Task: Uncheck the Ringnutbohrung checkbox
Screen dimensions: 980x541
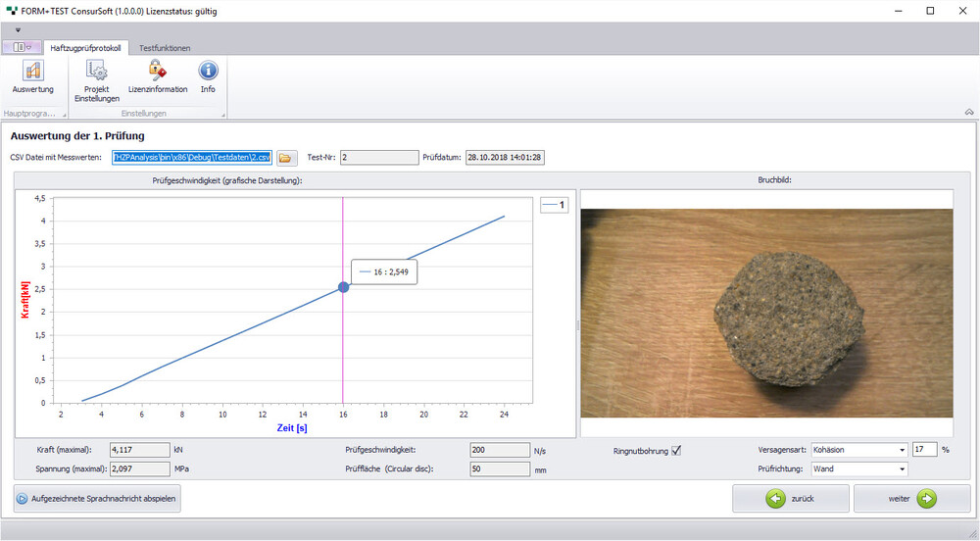Action: 676,451
